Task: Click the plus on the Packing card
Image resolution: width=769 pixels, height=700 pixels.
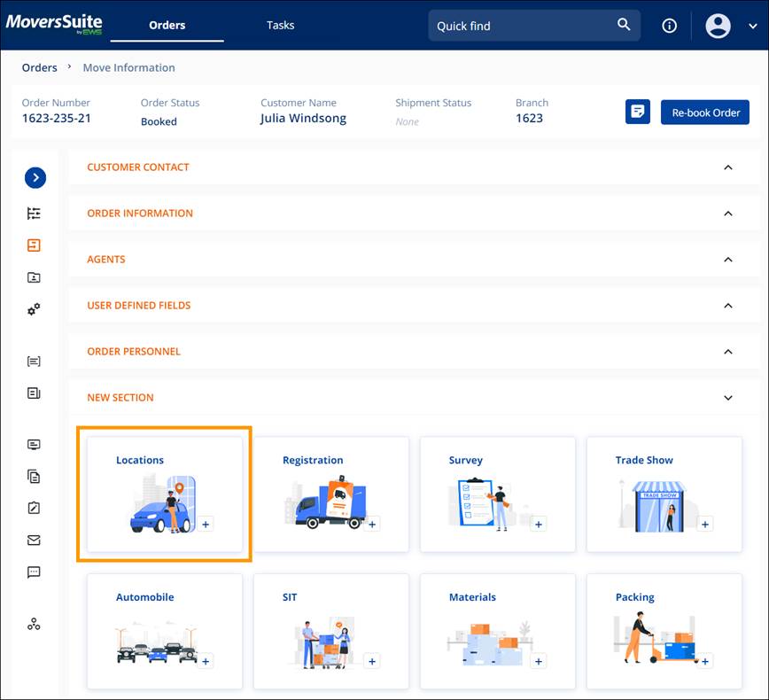Action: click(x=704, y=661)
